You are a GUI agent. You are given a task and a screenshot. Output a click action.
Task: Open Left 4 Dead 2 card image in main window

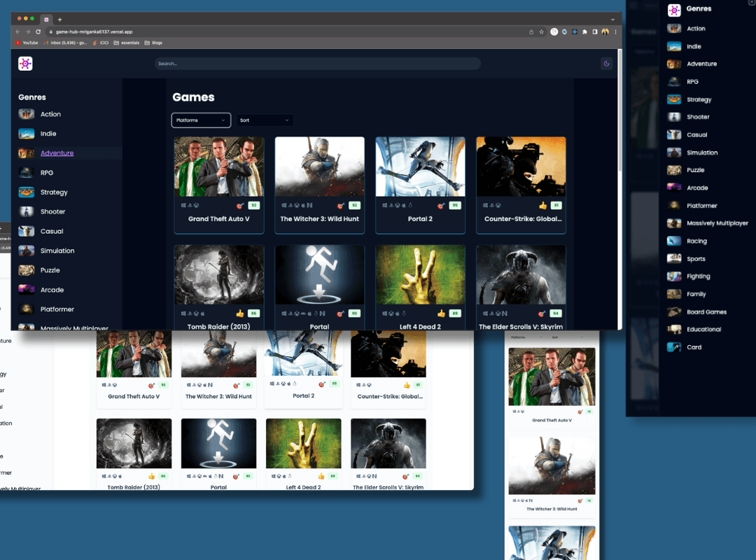tap(421, 274)
